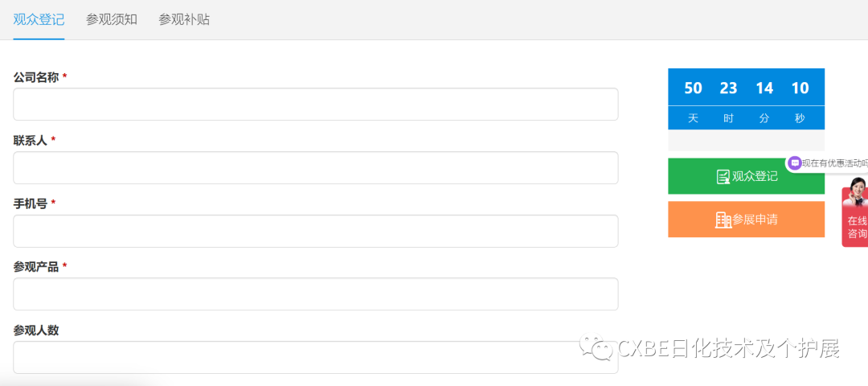
Task: Click the countdown hours value 23
Action: pos(728,88)
